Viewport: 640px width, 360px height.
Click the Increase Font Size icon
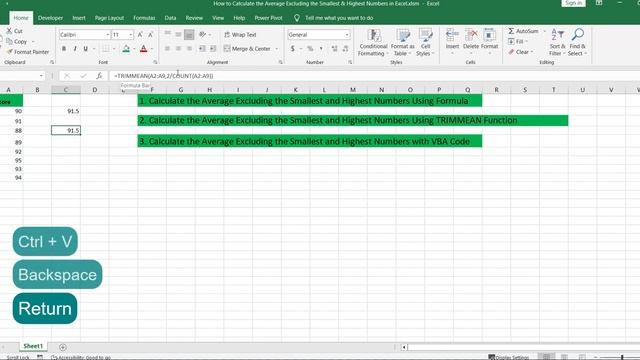coord(140,35)
